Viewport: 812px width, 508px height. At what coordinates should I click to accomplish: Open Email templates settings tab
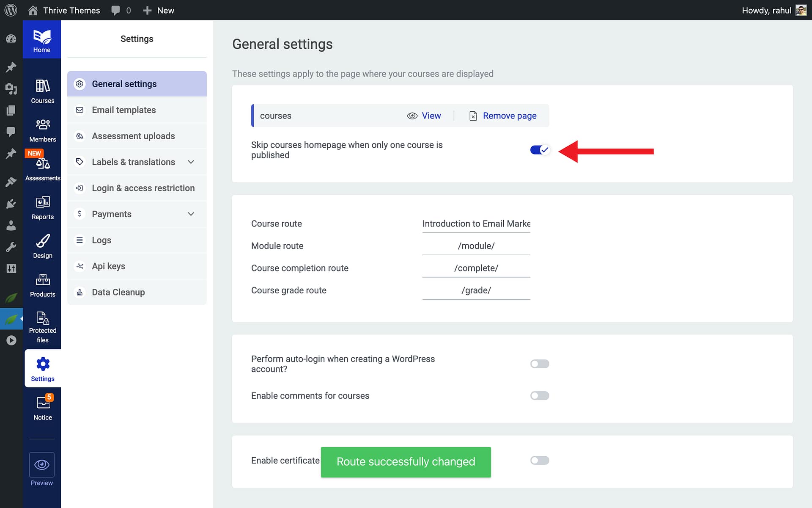(x=124, y=110)
